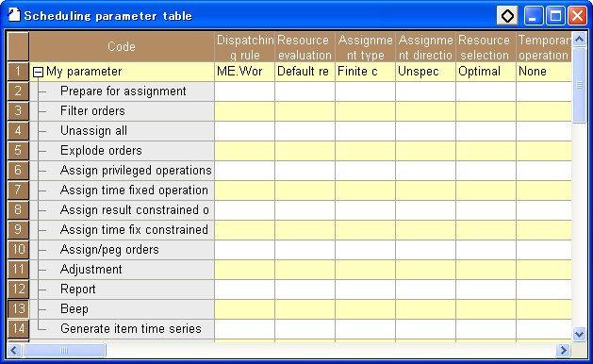Image resolution: width=593 pixels, height=364 pixels.
Task: Open the Finite c assignment type cell
Action: 366,72
